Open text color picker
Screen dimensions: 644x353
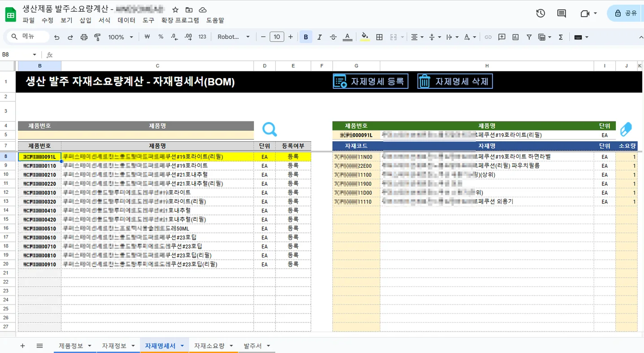347,37
